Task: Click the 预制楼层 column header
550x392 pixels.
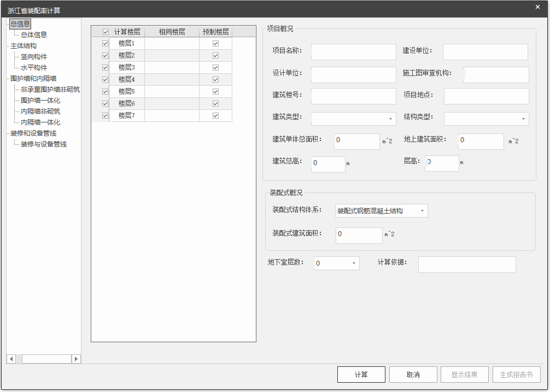Action: tap(216, 32)
